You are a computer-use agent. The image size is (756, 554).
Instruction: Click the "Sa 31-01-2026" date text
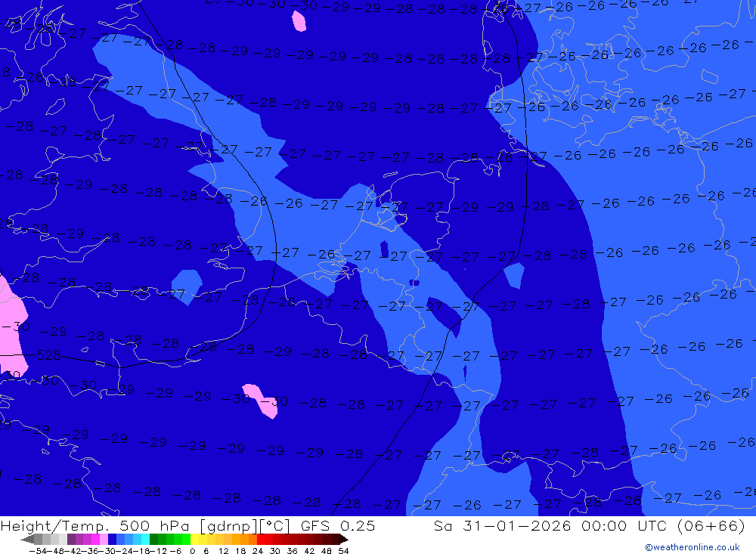502,525
